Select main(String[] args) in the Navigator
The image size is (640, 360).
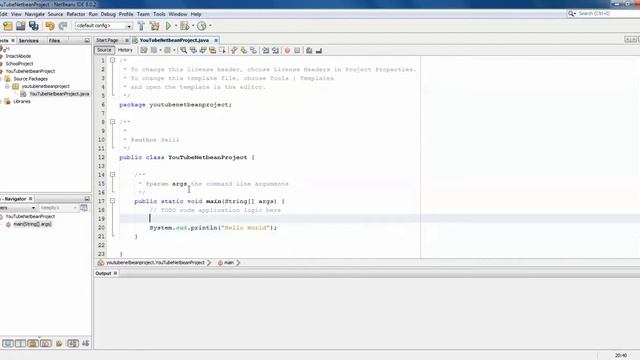tap(32, 224)
